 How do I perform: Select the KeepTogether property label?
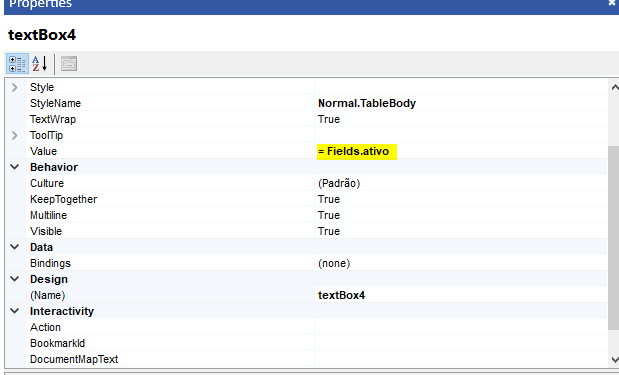coord(63,199)
